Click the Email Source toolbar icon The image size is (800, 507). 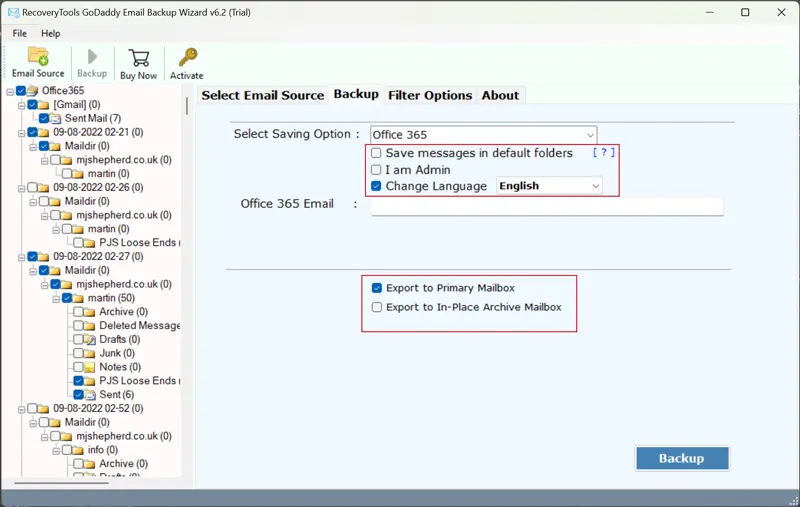38,58
